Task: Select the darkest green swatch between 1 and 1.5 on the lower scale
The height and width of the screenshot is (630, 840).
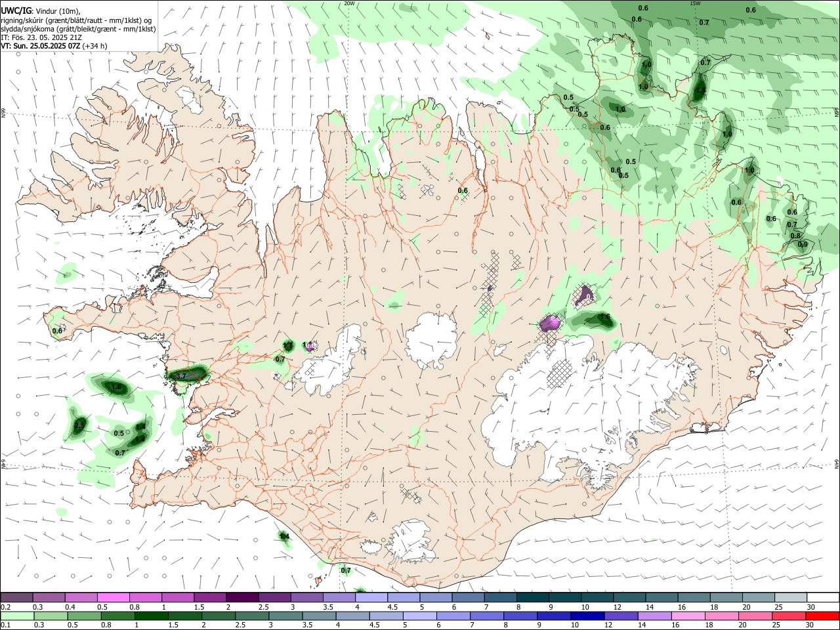Action: [151, 616]
